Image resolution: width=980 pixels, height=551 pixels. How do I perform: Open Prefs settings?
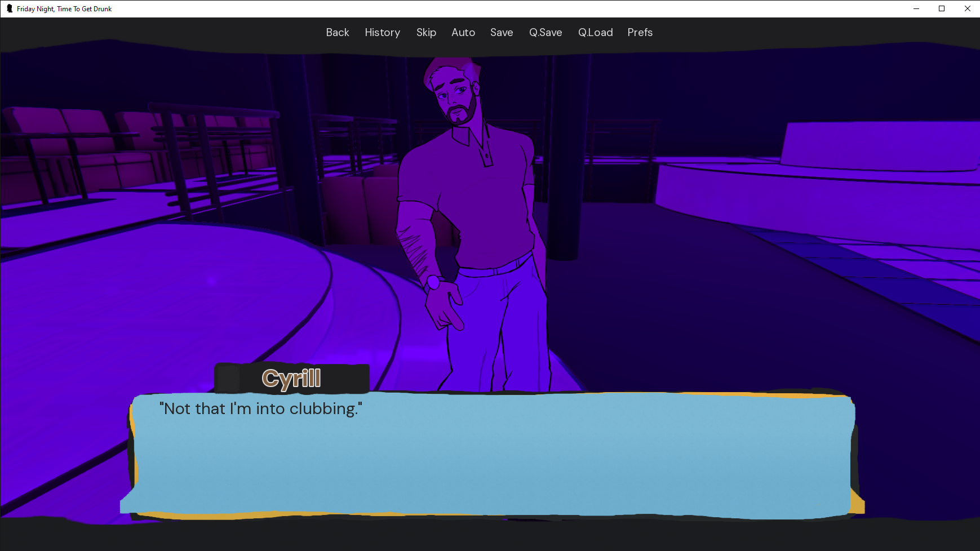click(x=640, y=33)
